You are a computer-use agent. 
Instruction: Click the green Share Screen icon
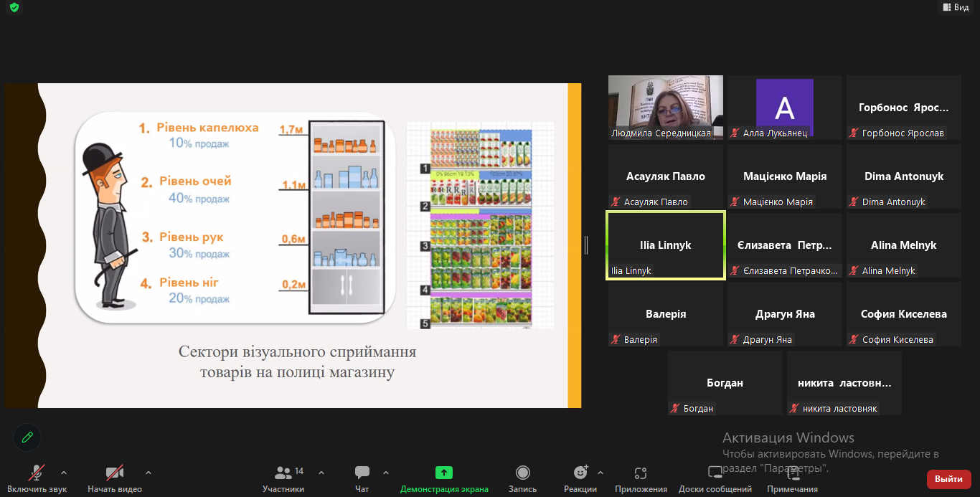point(444,473)
